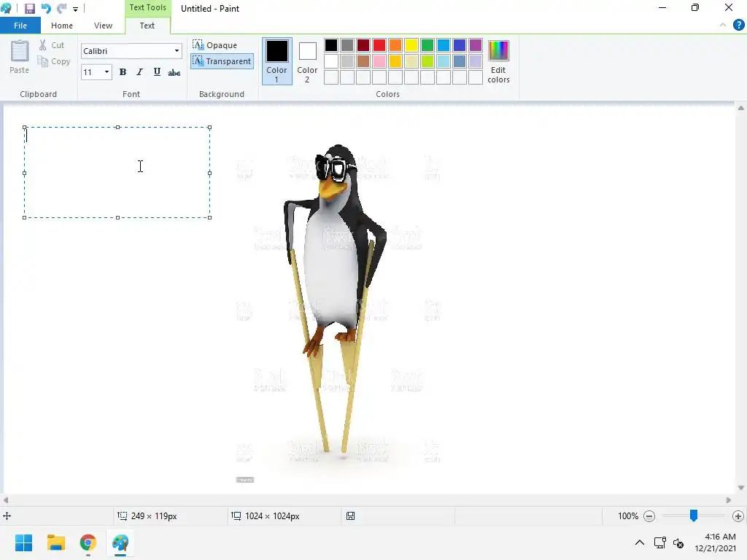Pick the lime green color swatch
Screen dimensions: 747x560
(x=427, y=61)
